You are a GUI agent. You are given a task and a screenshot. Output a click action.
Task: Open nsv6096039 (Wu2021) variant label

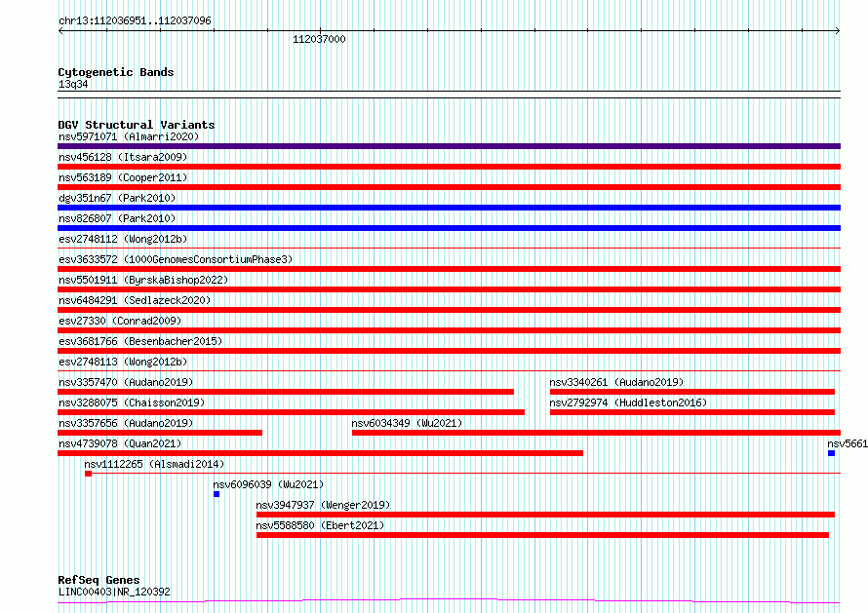click(x=268, y=484)
